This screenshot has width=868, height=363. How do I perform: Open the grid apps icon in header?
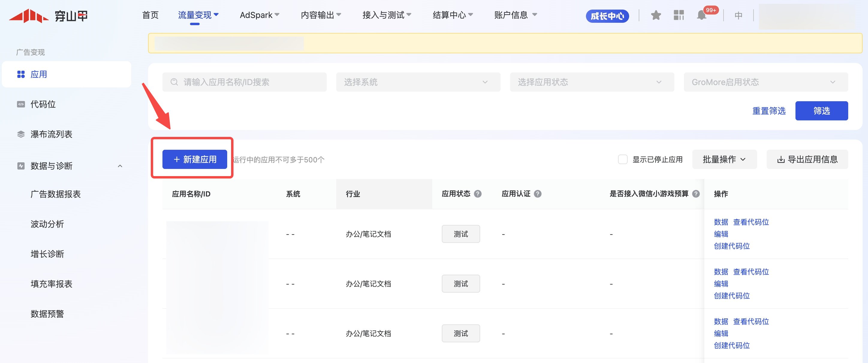click(678, 16)
